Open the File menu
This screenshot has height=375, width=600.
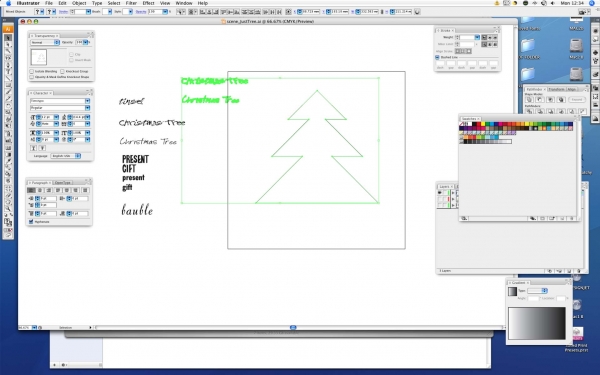pyautogui.click(x=49, y=3)
